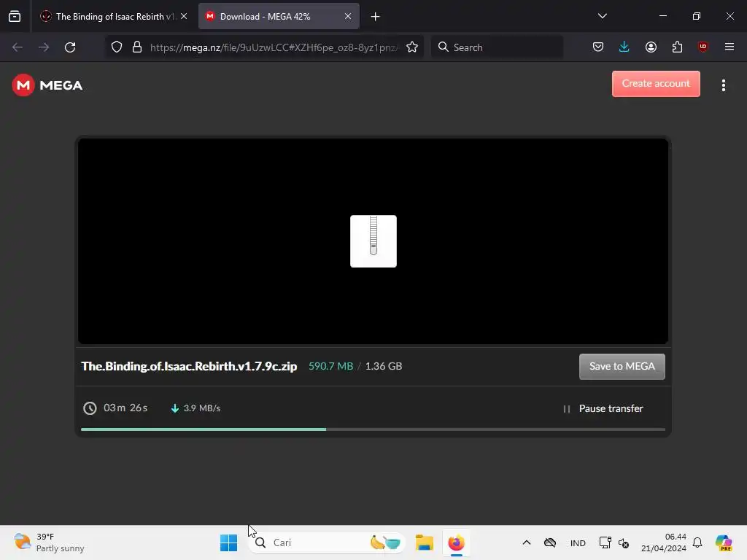Open MEGA three-dot options menu

click(723, 85)
